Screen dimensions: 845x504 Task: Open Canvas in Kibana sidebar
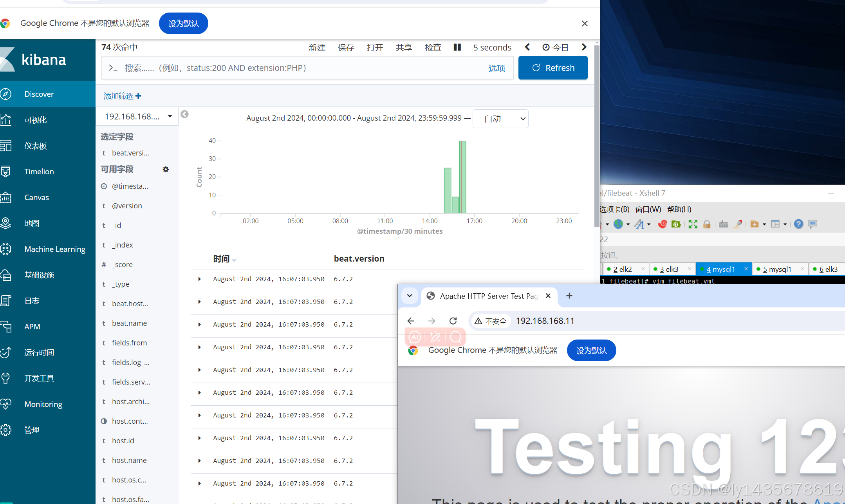click(36, 197)
